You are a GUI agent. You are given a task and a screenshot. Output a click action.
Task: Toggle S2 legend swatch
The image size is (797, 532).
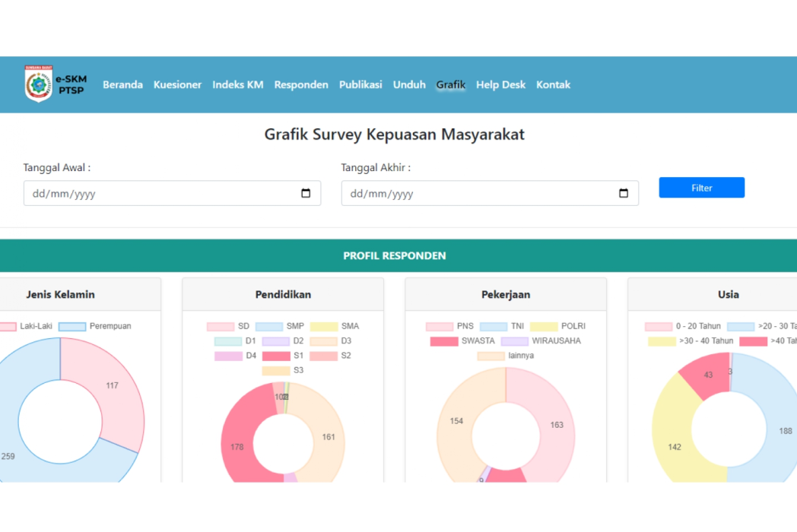point(324,356)
